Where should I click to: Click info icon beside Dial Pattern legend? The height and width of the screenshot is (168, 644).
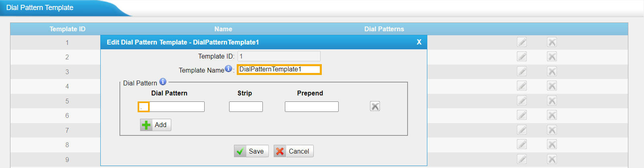click(x=163, y=82)
